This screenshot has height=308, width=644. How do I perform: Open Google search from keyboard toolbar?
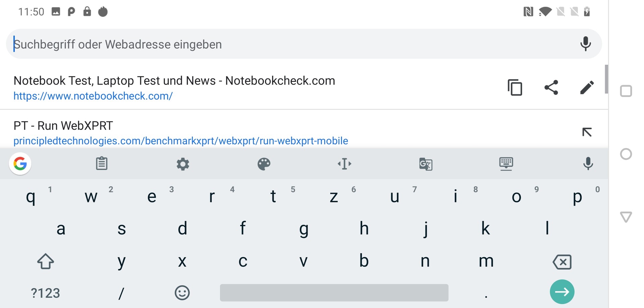pyautogui.click(x=20, y=164)
